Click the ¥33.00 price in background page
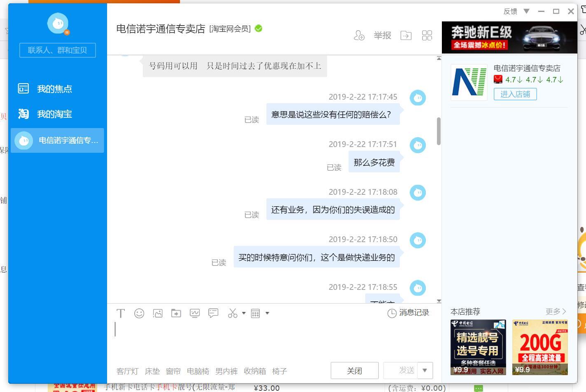Screen dimensions: 586x392 coord(267,388)
